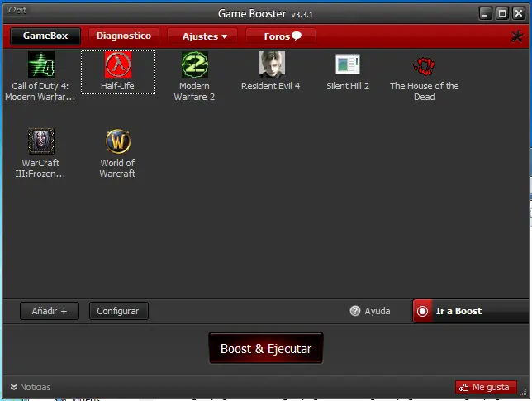Screen dimensions: 532x401
Task: Open the Ajustes dropdown menu
Action: pyautogui.click(x=202, y=36)
